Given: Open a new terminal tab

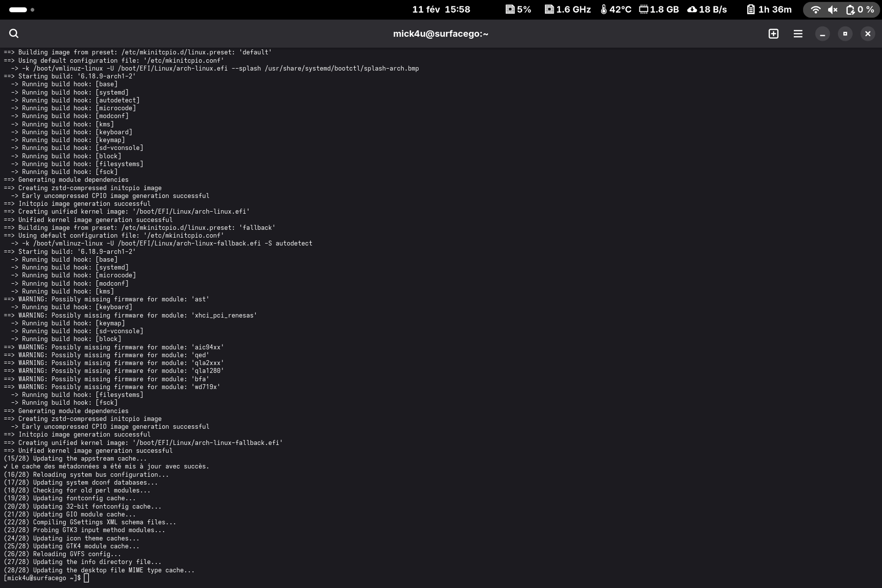Looking at the screenshot, I should [x=773, y=33].
